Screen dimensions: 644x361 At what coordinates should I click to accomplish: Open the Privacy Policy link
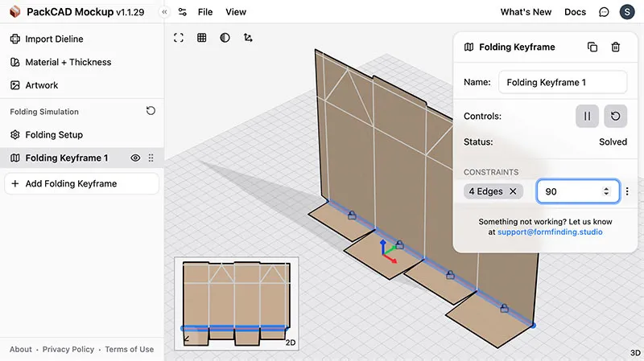[x=68, y=349]
